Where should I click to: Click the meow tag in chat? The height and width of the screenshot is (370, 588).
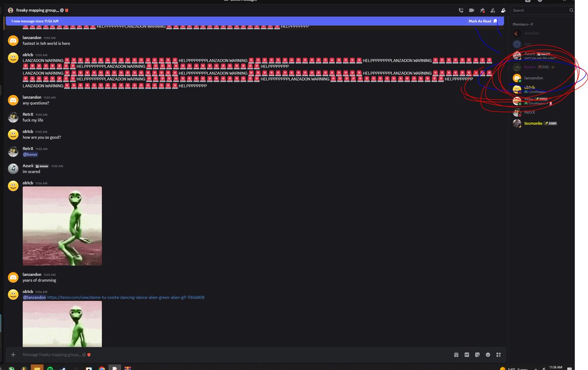click(42, 166)
